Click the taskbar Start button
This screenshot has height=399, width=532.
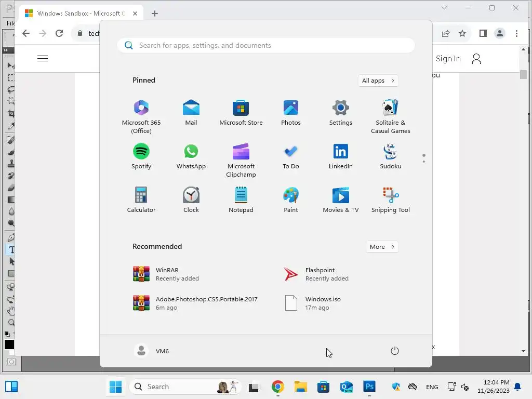click(x=115, y=387)
